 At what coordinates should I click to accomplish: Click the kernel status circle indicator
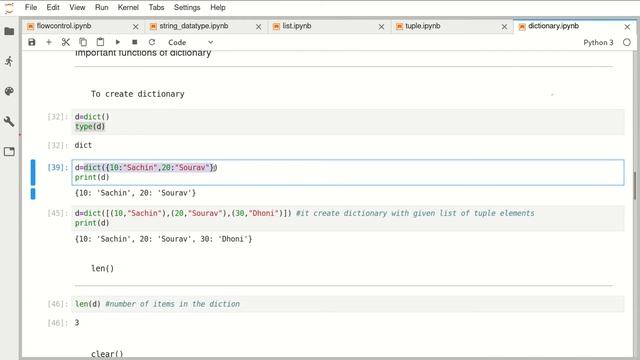click(627, 42)
